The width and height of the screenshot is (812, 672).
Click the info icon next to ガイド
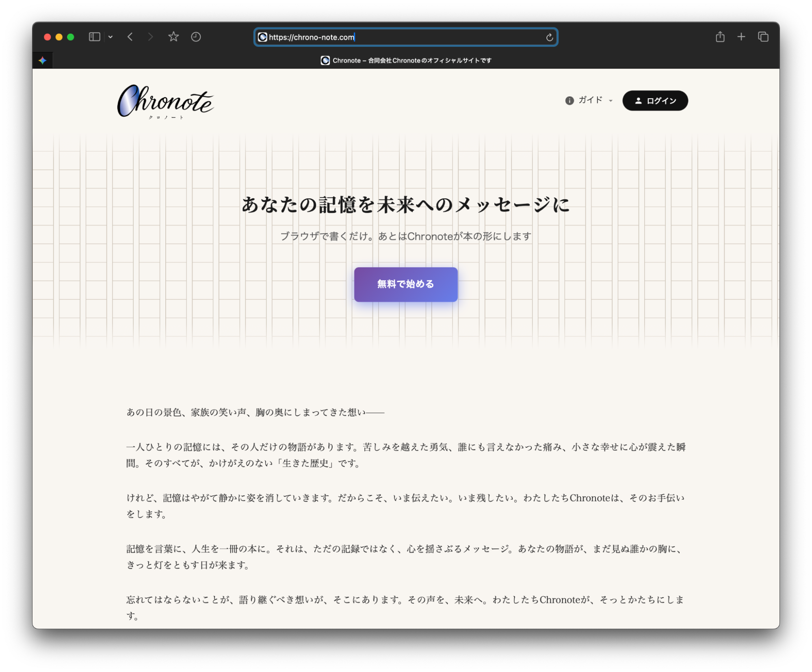[x=569, y=100]
